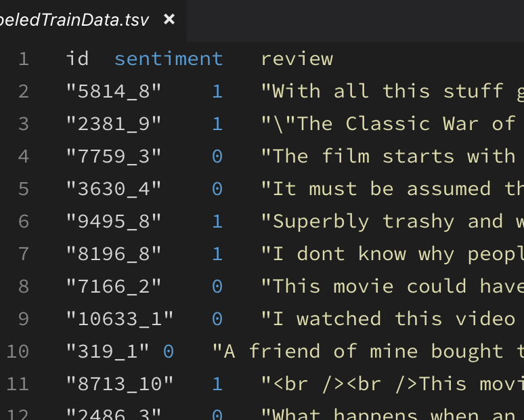Click review "A friend of mine bought"
524x420 pixels.
[x=368, y=352]
